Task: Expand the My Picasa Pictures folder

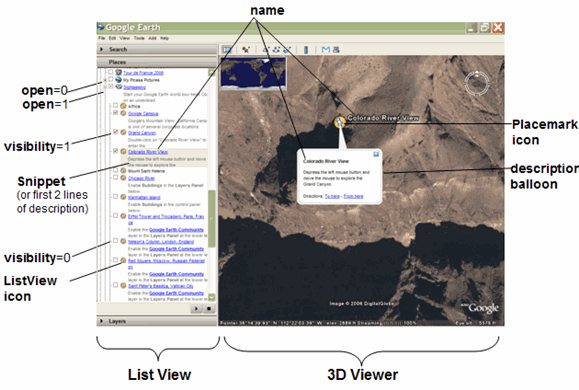Action: tap(105, 80)
